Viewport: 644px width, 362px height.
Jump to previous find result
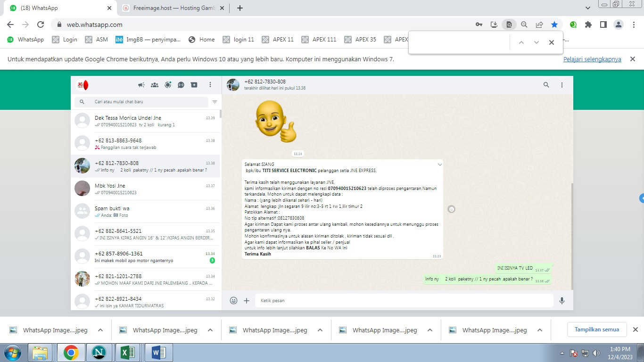pos(521,42)
